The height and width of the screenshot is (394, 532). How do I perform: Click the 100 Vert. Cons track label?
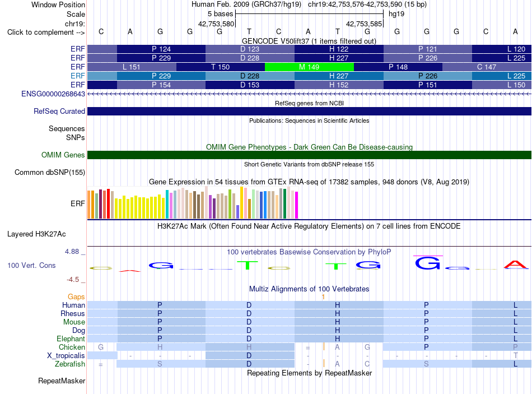point(31,265)
